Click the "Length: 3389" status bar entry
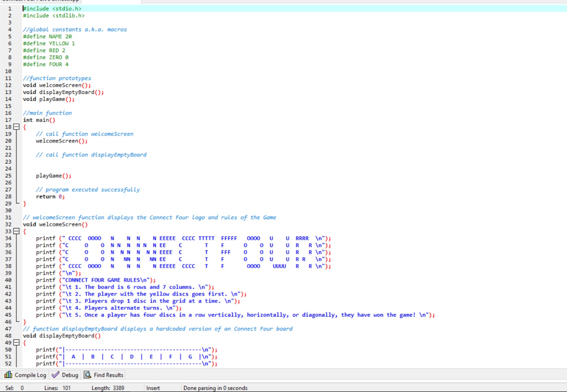The image size is (567, 392). pyautogui.click(x=108, y=388)
